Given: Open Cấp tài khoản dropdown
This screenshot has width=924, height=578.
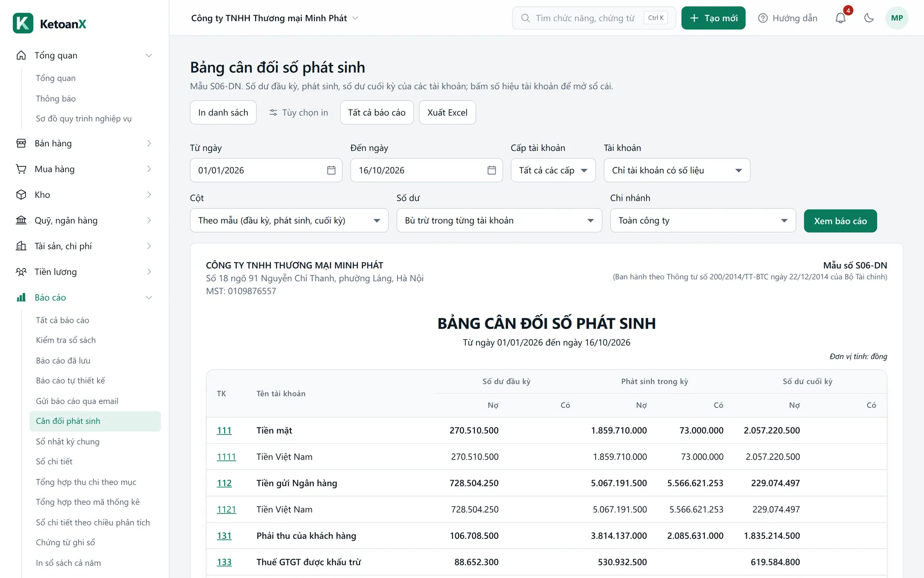Looking at the screenshot, I should click(x=553, y=170).
